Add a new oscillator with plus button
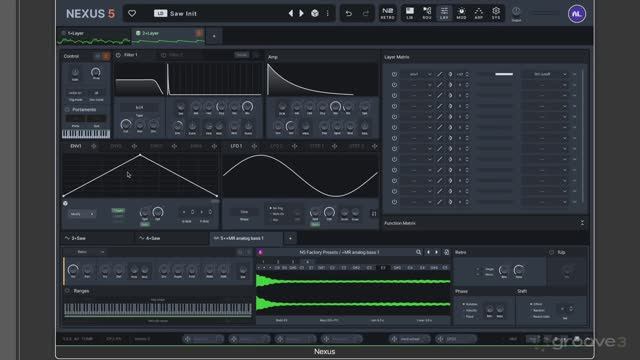This screenshot has height=360, width=640. coord(290,238)
